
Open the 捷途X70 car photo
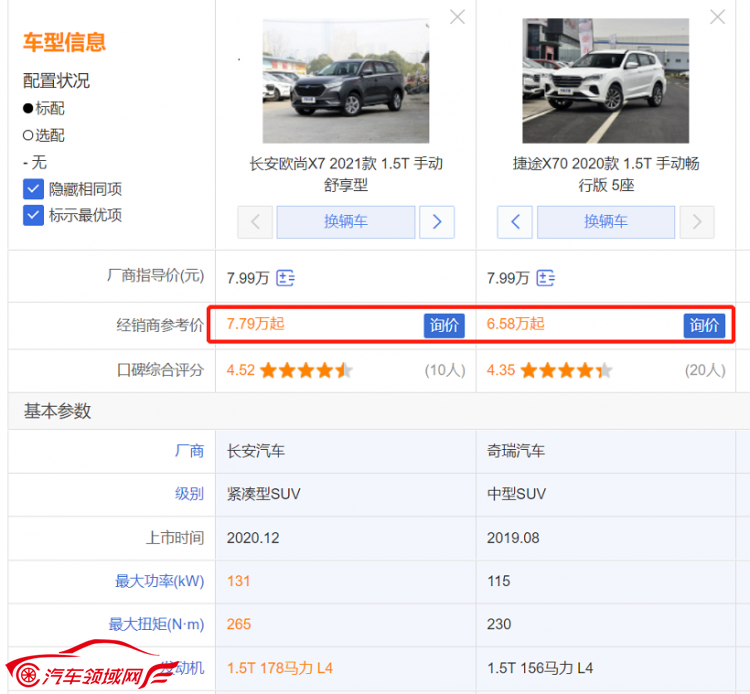click(606, 81)
